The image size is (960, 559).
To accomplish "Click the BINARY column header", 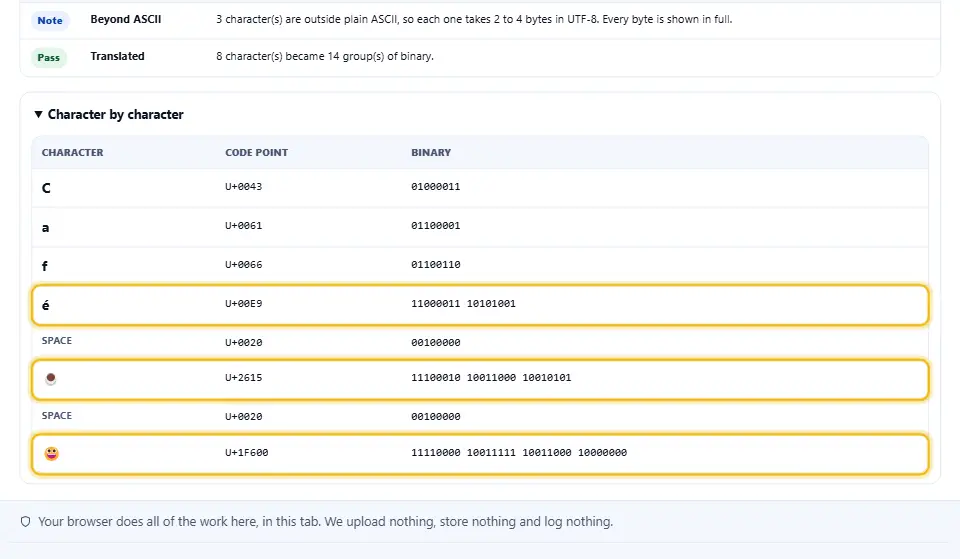I will pos(431,152).
